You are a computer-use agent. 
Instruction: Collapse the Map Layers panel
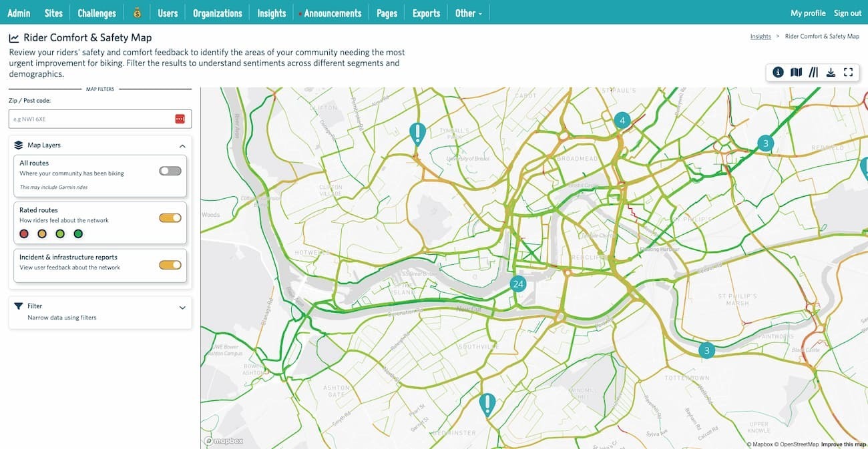coord(182,145)
